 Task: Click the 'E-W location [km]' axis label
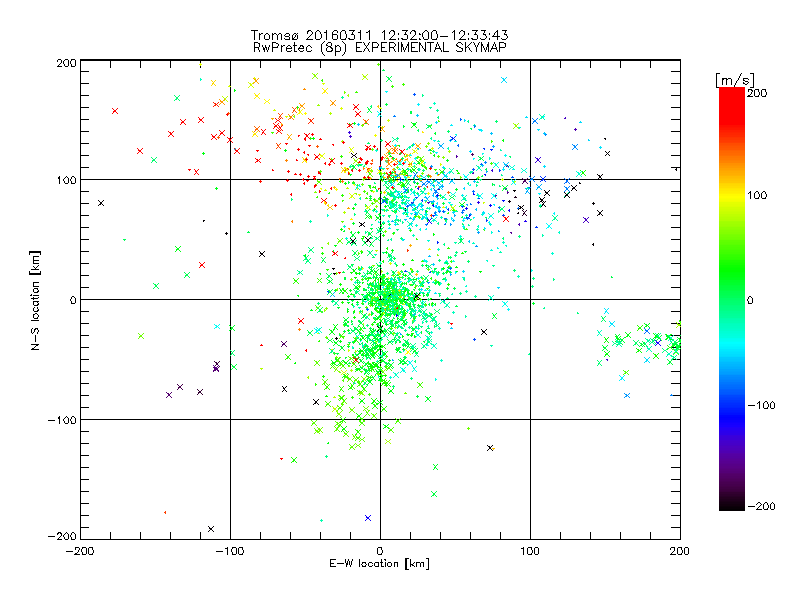coord(379,564)
